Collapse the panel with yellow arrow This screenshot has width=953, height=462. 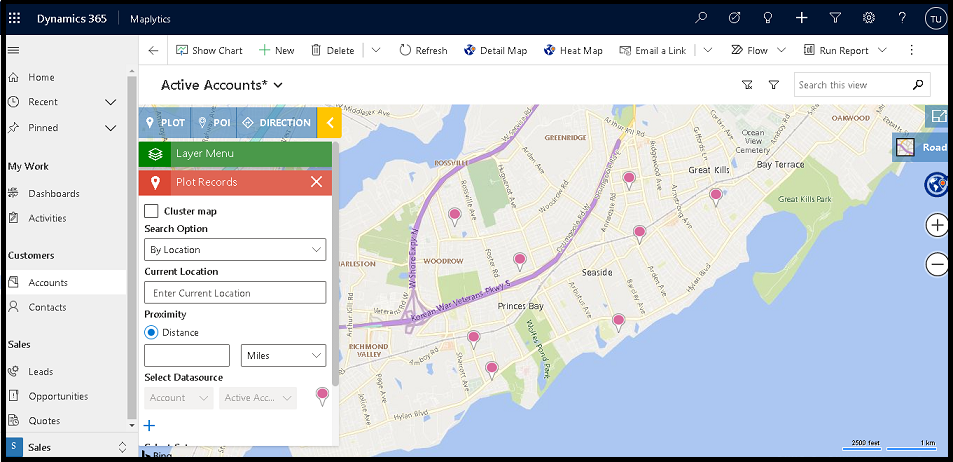click(x=329, y=123)
